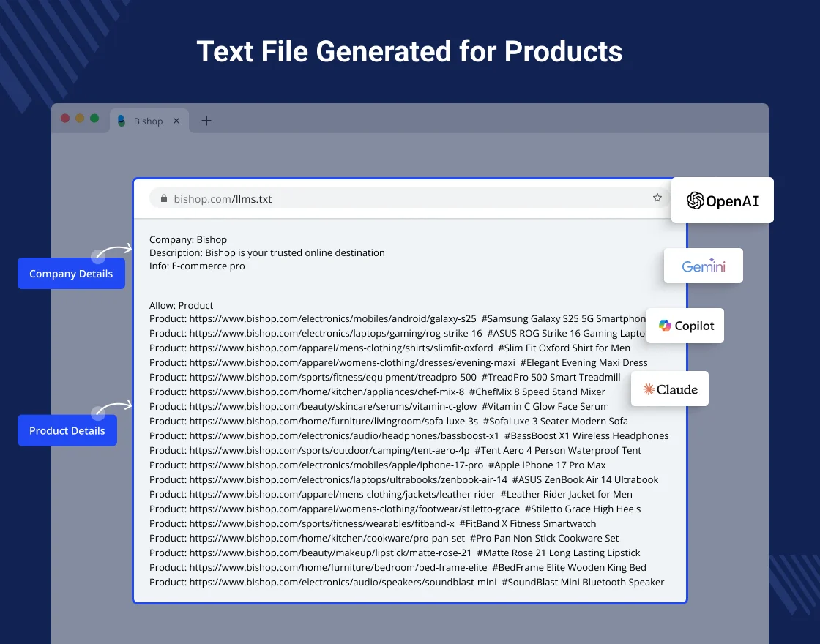Click the galaxy-s25 product URL
Viewport: 820px width, 644px height.
tap(332, 318)
